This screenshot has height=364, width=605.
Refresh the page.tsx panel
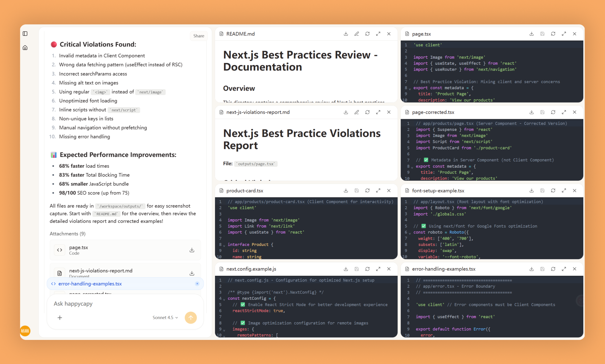pos(553,34)
